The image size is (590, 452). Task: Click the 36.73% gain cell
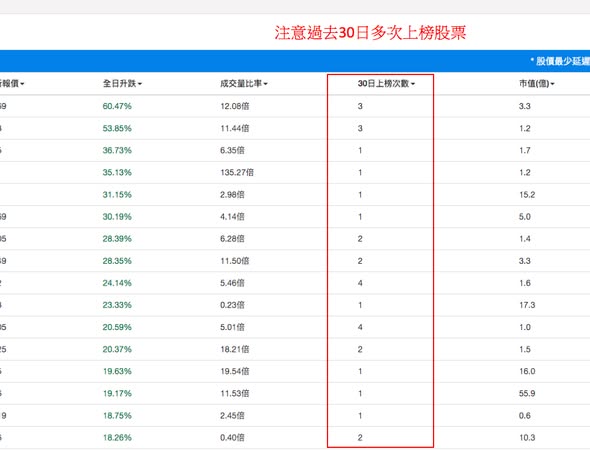117,151
